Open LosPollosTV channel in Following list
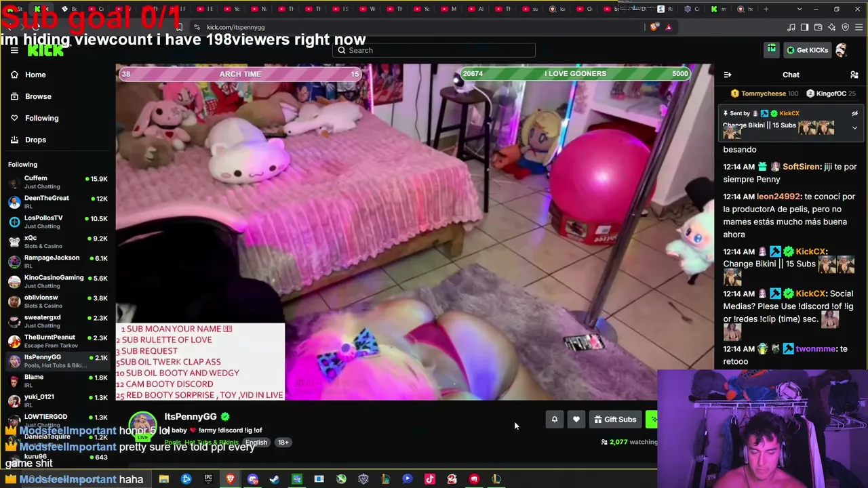Image resolution: width=868 pixels, height=488 pixels. 57,222
